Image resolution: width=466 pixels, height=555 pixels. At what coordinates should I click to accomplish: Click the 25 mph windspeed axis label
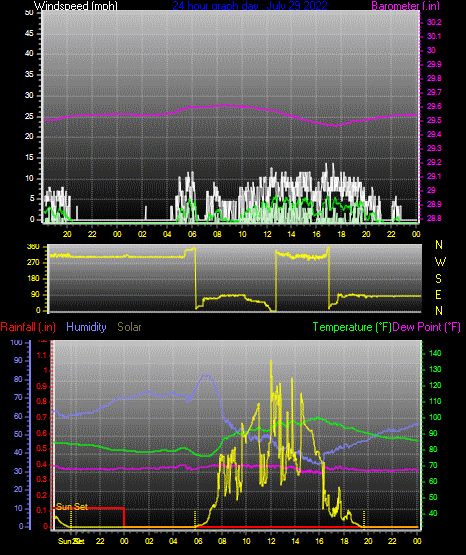[29, 116]
